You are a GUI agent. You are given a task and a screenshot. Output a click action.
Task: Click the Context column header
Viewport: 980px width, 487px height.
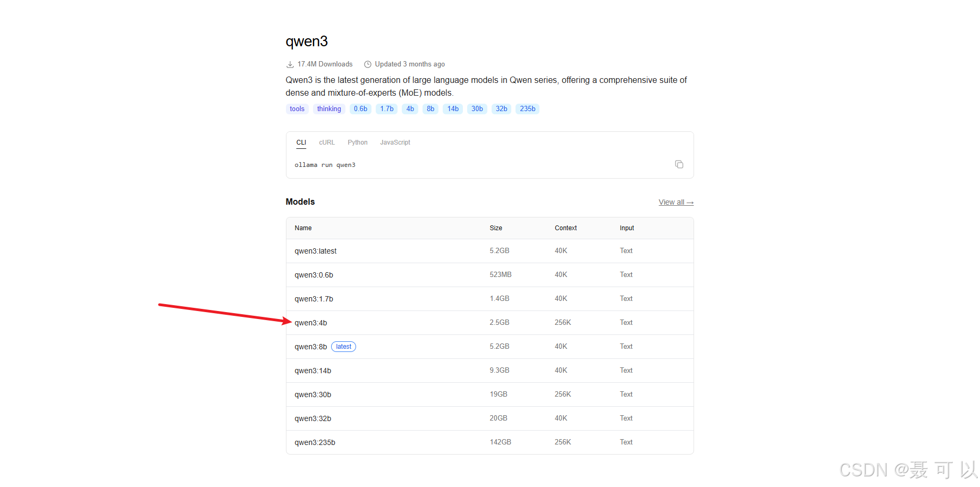pos(565,228)
